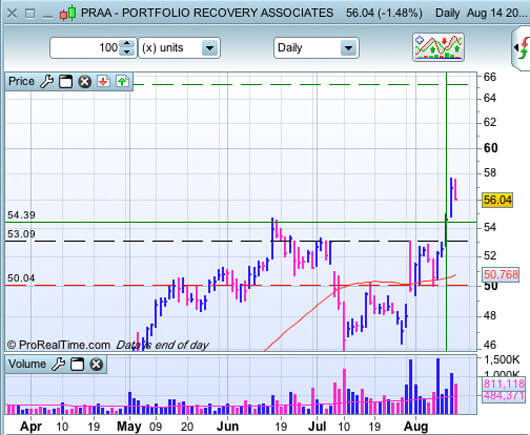Screen dimensions: 530x435
Task: Open Volume panel settings wrench
Action: click(x=58, y=364)
